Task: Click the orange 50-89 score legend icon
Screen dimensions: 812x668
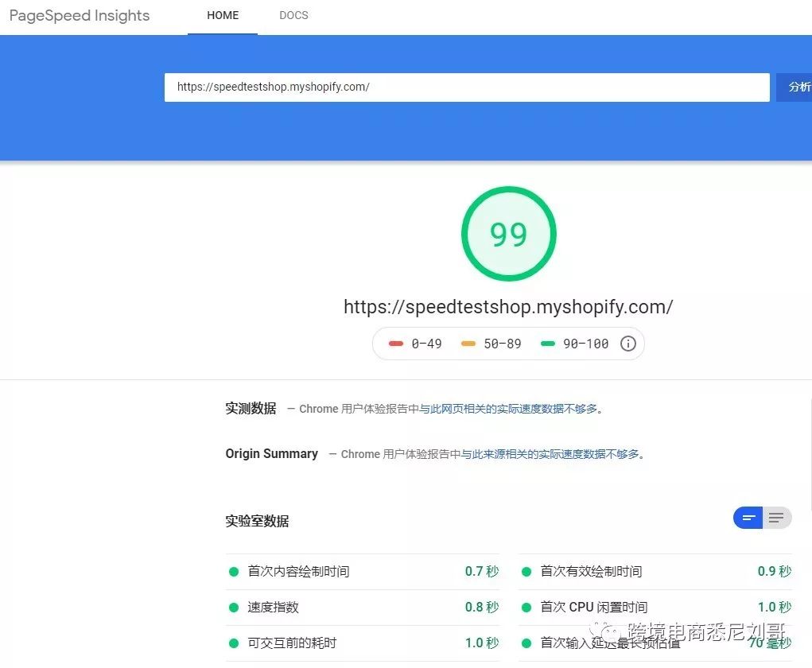Action: click(x=468, y=344)
